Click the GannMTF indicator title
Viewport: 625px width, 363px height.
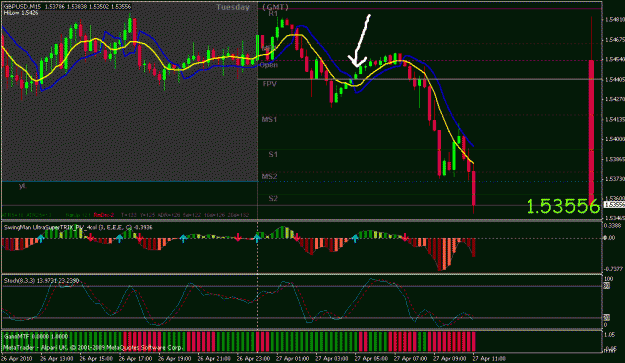[x=36, y=336]
